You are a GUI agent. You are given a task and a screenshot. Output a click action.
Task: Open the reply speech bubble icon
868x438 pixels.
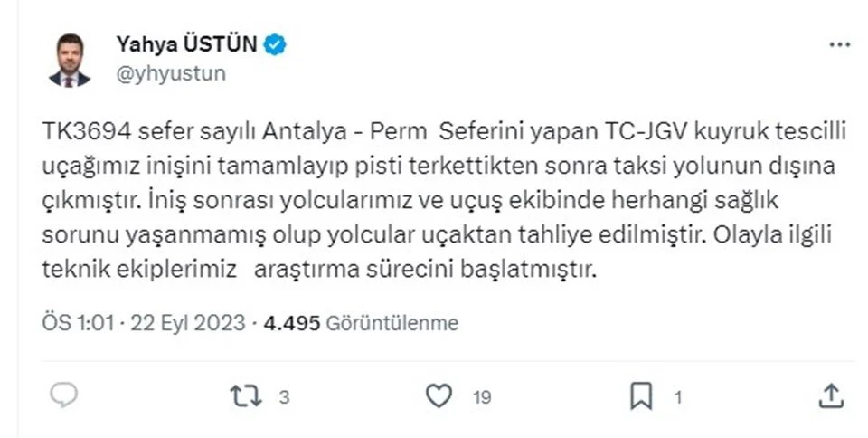(x=64, y=395)
